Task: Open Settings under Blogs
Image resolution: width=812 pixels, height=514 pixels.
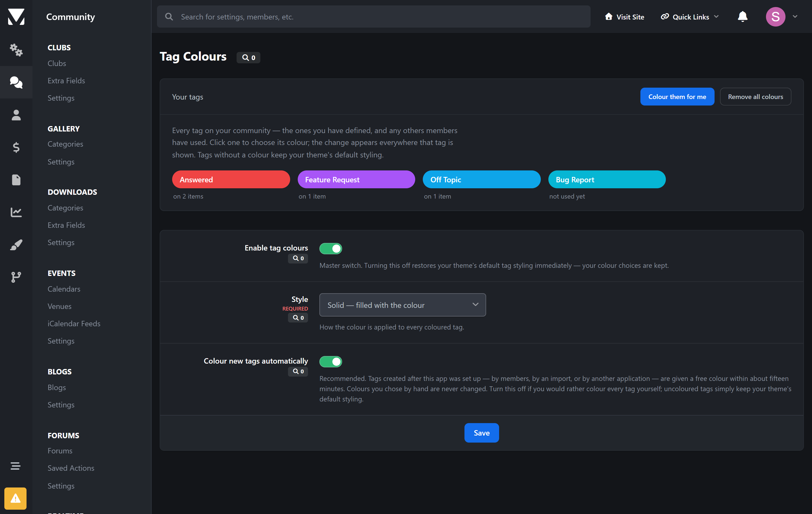Action: point(61,405)
